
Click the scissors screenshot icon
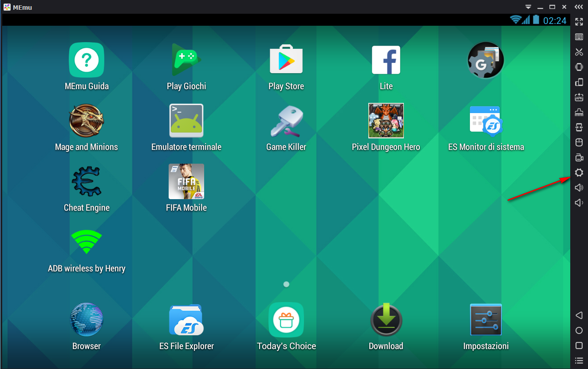[579, 52]
